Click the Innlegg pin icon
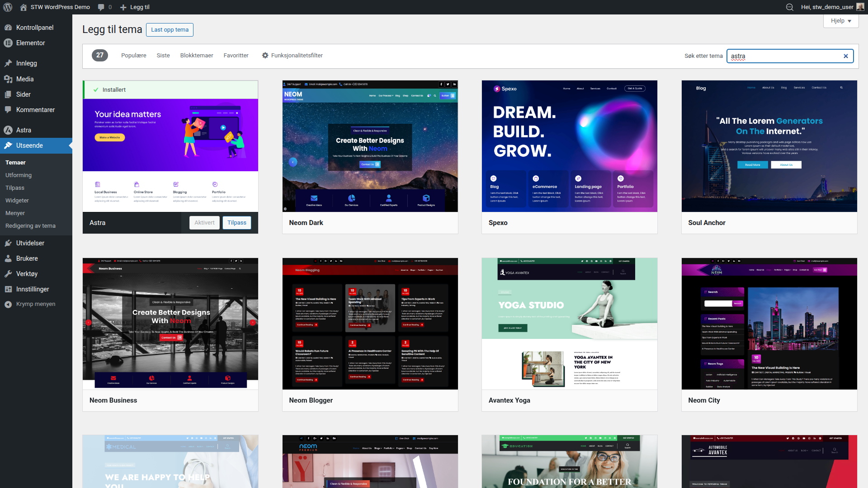Screen dimensions: 868x488 (x=8, y=63)
